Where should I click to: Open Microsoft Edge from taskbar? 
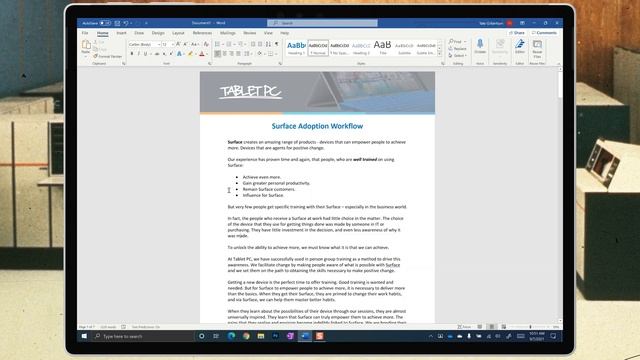(x=231, y=336)
